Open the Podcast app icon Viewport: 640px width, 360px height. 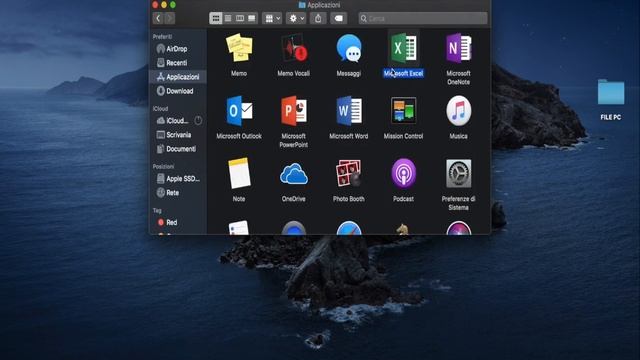404,173
